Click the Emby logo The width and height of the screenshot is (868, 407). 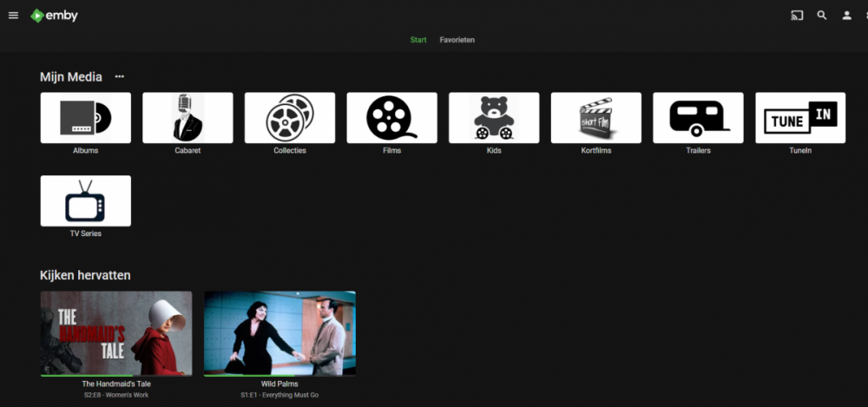54,16
